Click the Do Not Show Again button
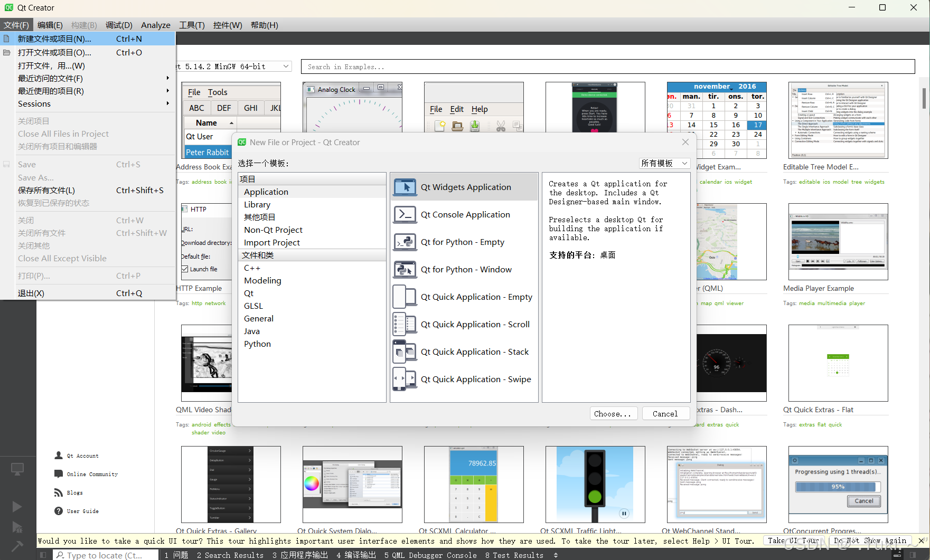The width and height of the screenshot is (930, 560). (x=870, y=540)
